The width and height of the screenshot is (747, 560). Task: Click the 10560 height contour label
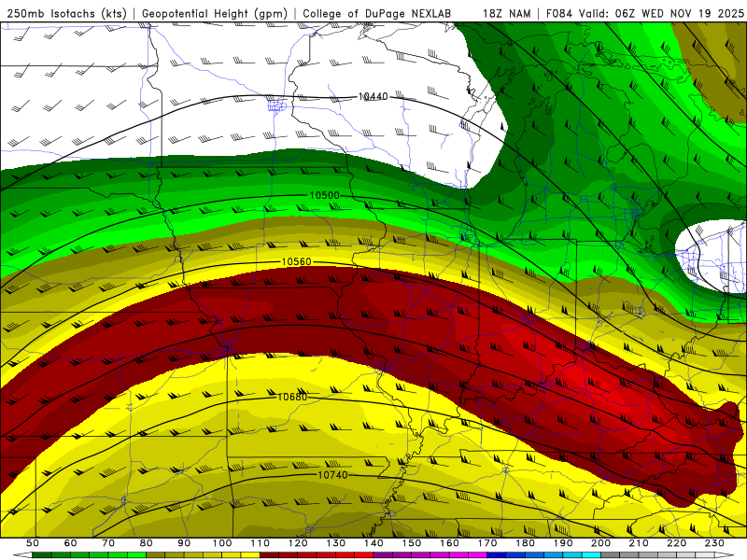296,261
